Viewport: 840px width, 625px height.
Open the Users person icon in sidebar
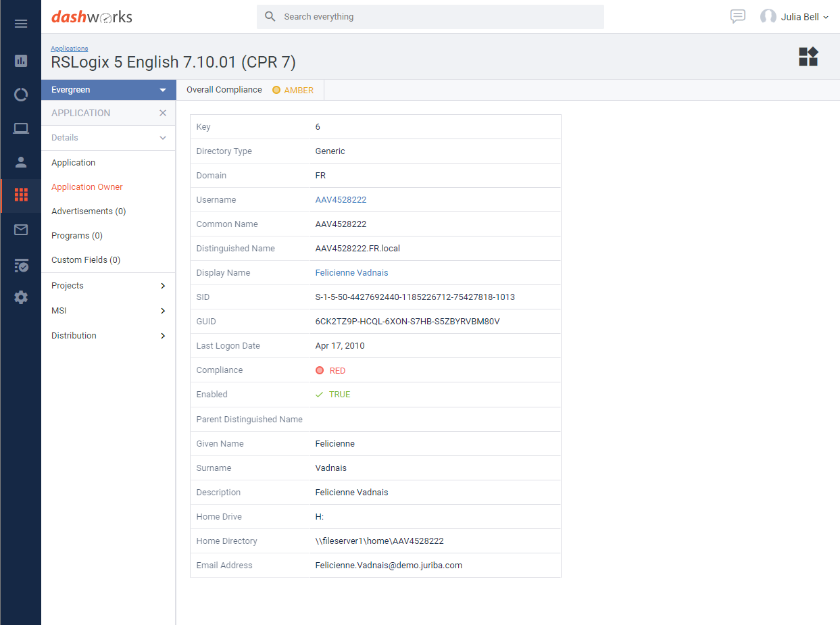(21, 162)
